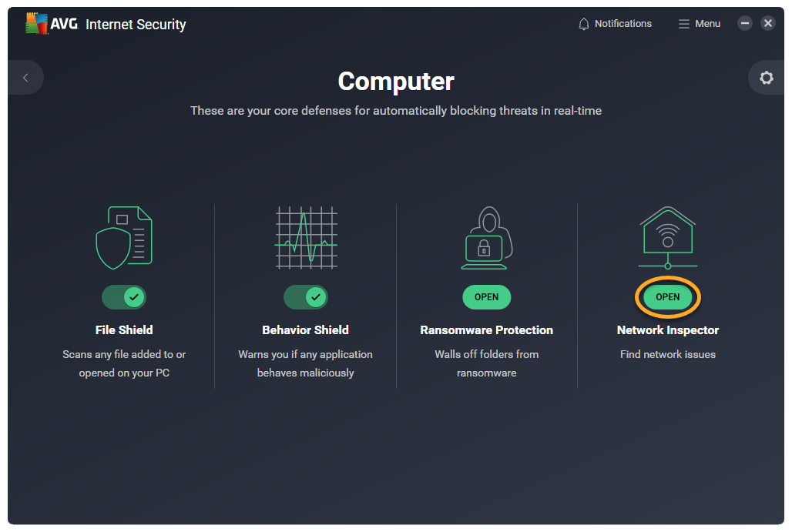
Task: Turn off the Behavior Shield toggle
Action: (306, 296)
